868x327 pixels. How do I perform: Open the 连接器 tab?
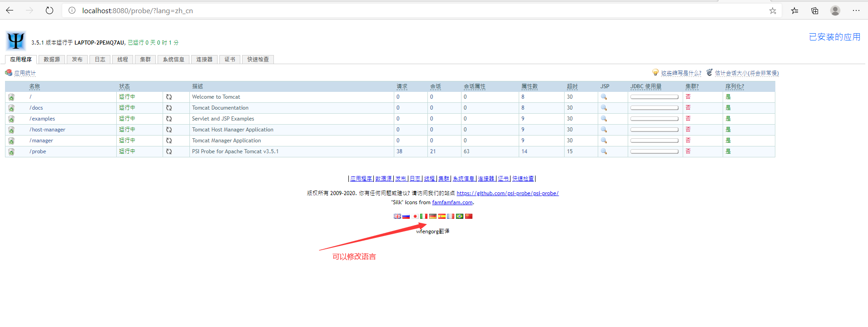point(204,60)
